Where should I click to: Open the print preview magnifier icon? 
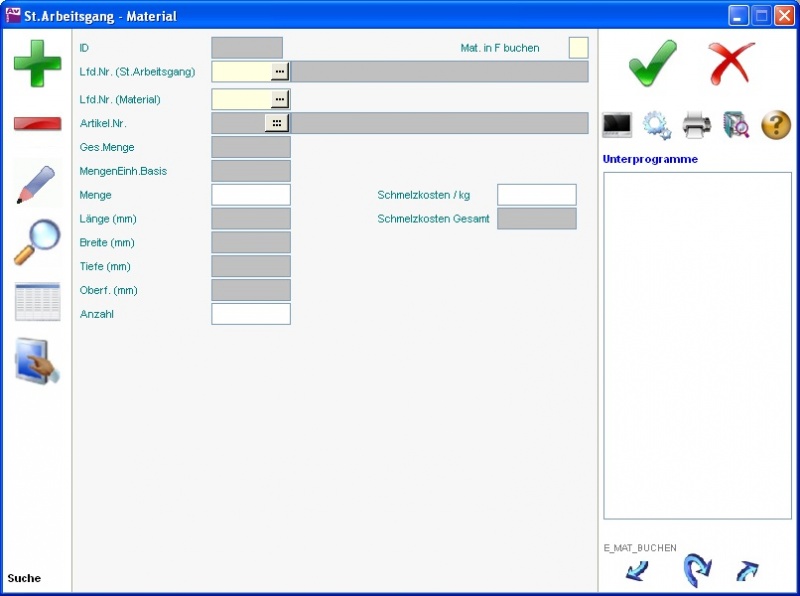[736, 125]
